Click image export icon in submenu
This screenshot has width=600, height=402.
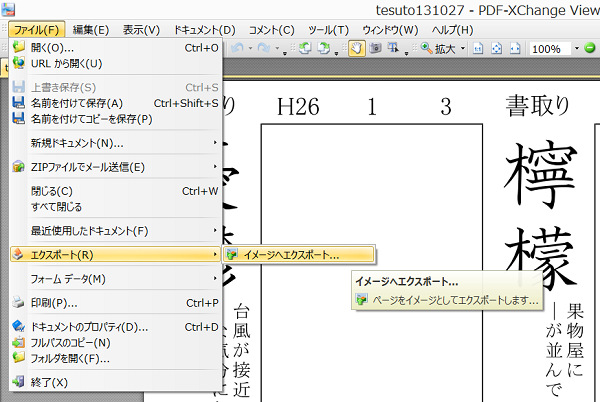click(231, 254)
